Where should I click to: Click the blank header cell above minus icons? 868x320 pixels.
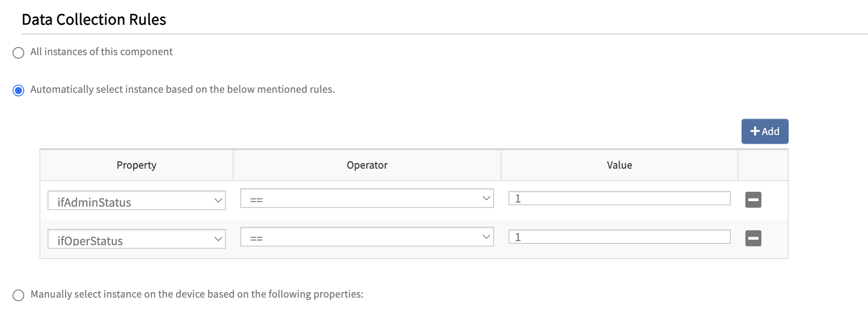pyautogui.click(x=763, y=165)
